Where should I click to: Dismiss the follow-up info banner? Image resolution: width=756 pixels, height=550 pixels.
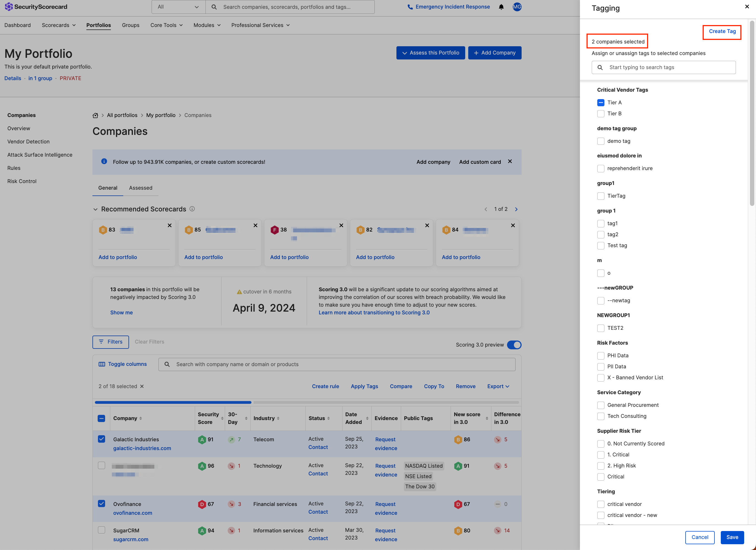coord(510,161)
